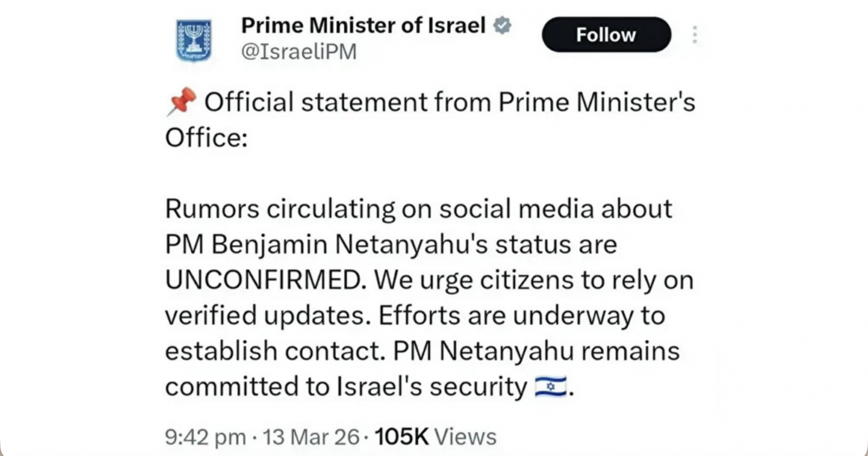Screen dimensions: 868x456
Task: Open the 9:42 pm post timestamp
Action: click(x=205, y=436)
